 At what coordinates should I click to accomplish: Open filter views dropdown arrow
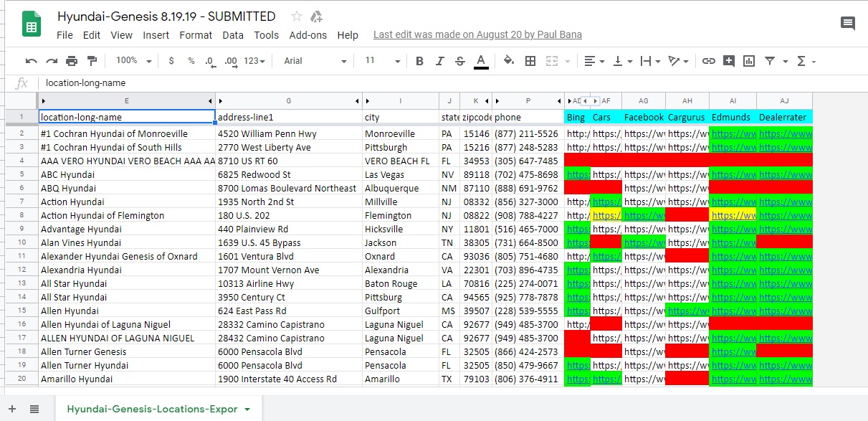786,62
